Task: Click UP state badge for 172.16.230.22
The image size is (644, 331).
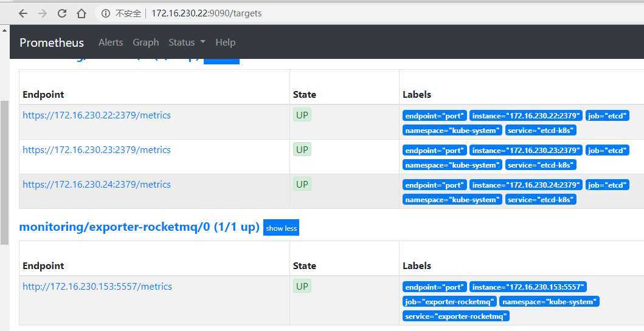Action: tap(302, 115)
